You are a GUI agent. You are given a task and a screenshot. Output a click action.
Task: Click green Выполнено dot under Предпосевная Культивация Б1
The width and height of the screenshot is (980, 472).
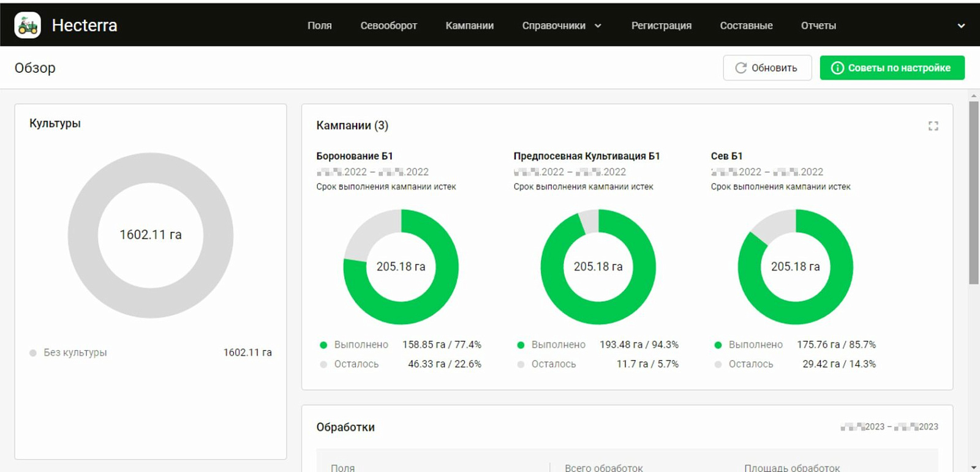click(x=521, y=345)
